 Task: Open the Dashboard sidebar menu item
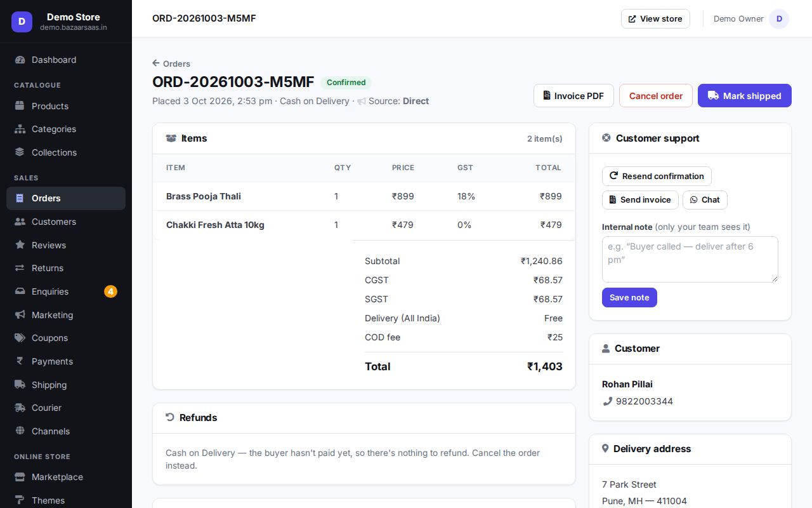click(66, 60)
